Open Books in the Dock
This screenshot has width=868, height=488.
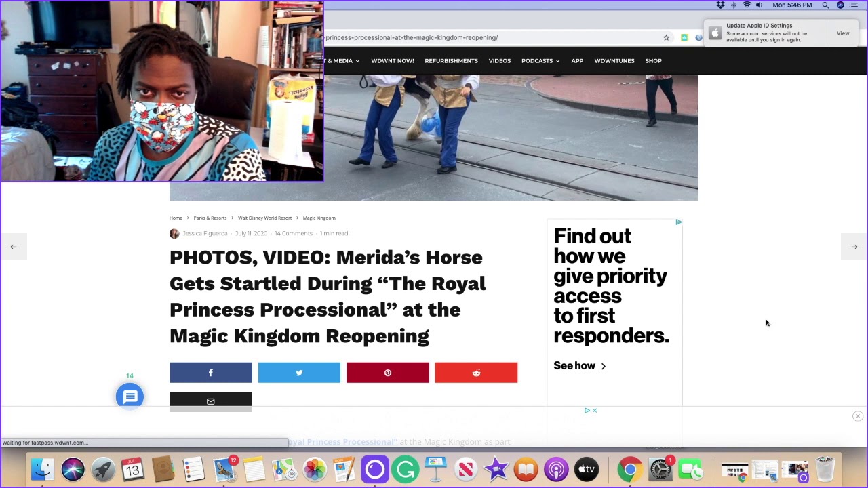[x=526, y=469]
